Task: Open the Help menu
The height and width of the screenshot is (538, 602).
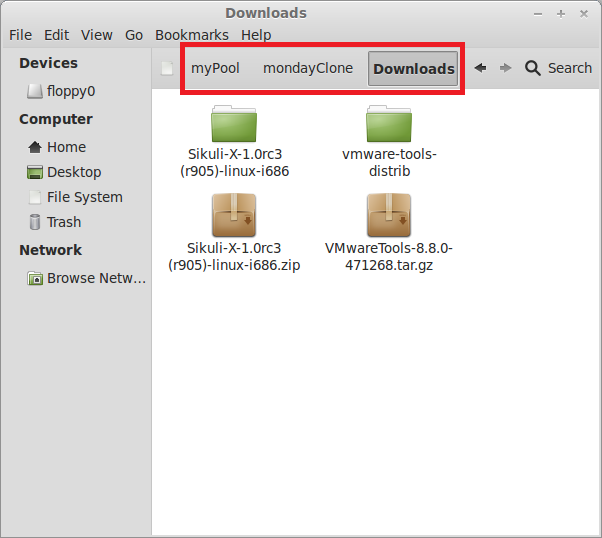Action: (x=256, y=35)
